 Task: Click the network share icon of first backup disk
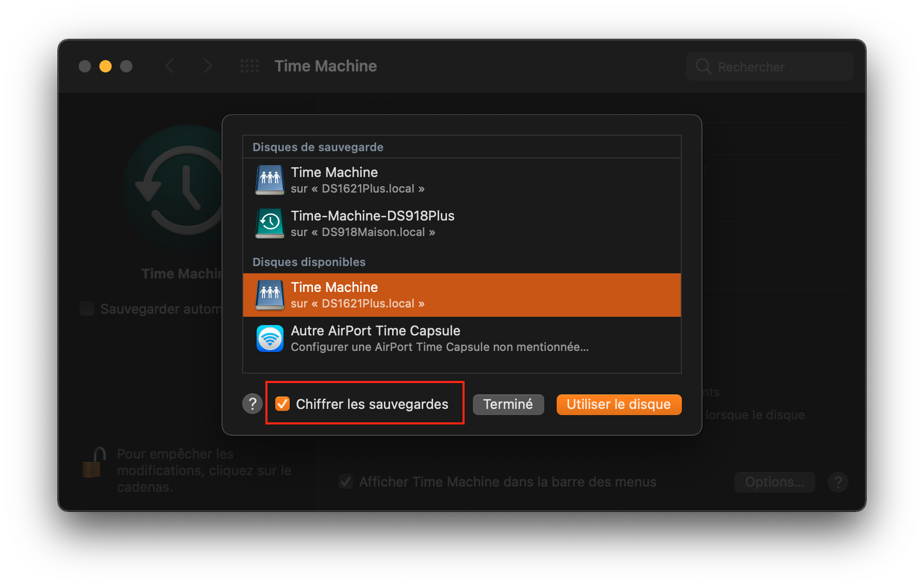270,180
